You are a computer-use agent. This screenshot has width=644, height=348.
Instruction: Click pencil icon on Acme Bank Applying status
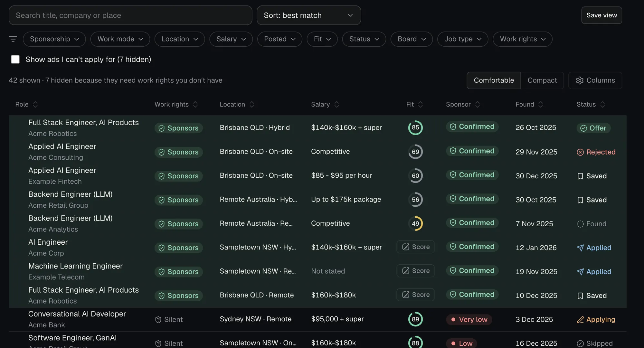[x=580, y=320]
